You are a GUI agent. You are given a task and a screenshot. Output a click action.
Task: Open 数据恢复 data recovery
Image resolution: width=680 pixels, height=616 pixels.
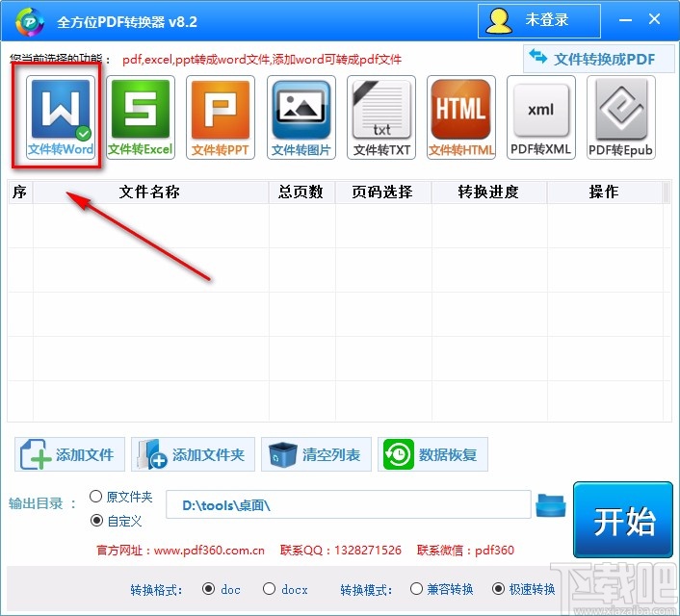point(432,454)
